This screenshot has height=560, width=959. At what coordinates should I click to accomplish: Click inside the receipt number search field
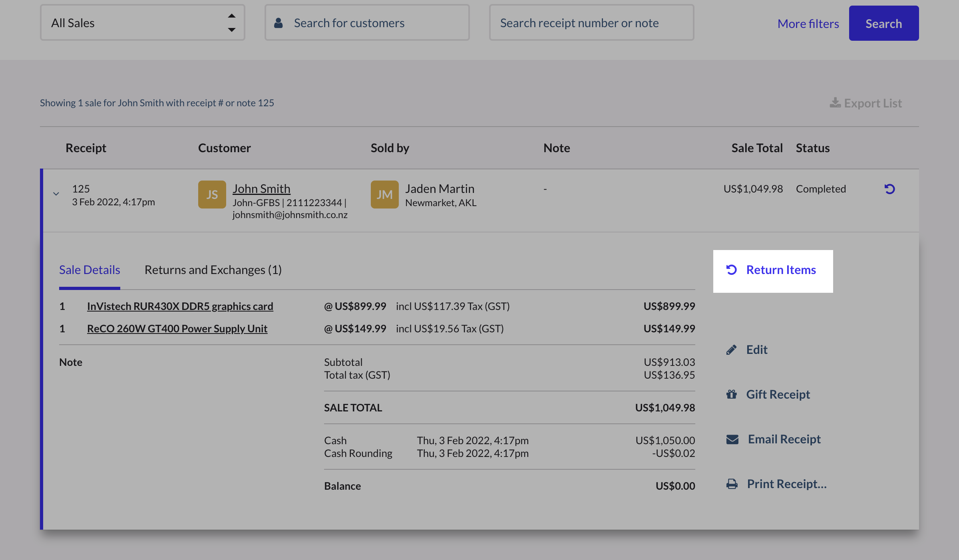(x=591, y=23)
